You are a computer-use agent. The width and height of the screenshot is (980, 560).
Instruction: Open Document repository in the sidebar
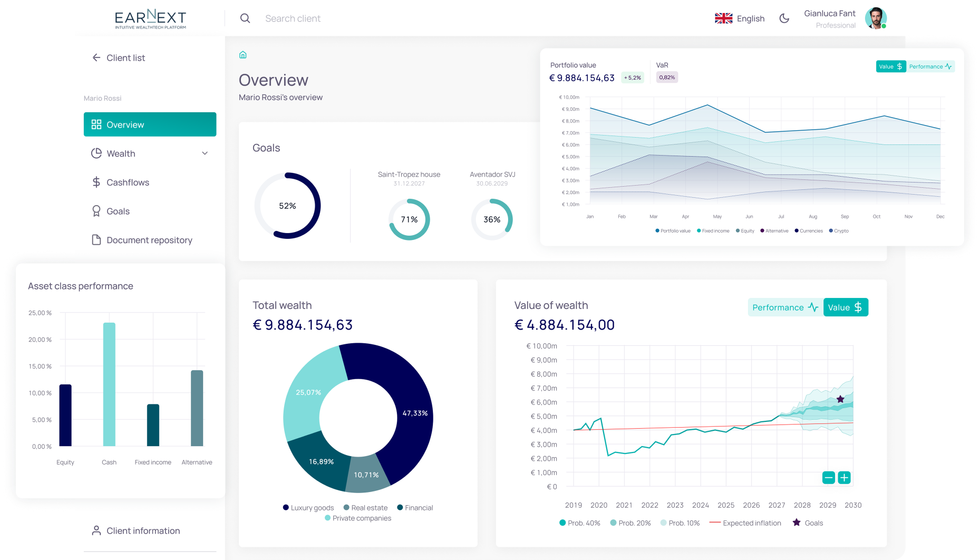tap(149, 240)
